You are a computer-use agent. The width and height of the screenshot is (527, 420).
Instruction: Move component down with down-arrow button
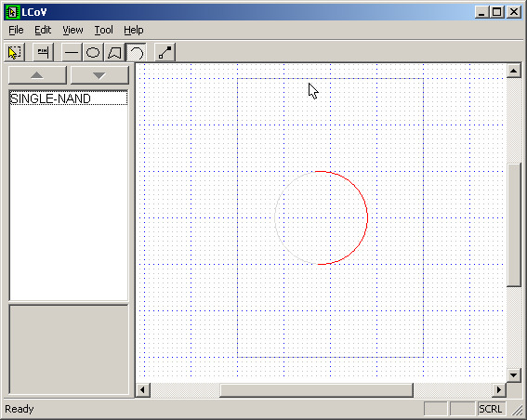99,75
